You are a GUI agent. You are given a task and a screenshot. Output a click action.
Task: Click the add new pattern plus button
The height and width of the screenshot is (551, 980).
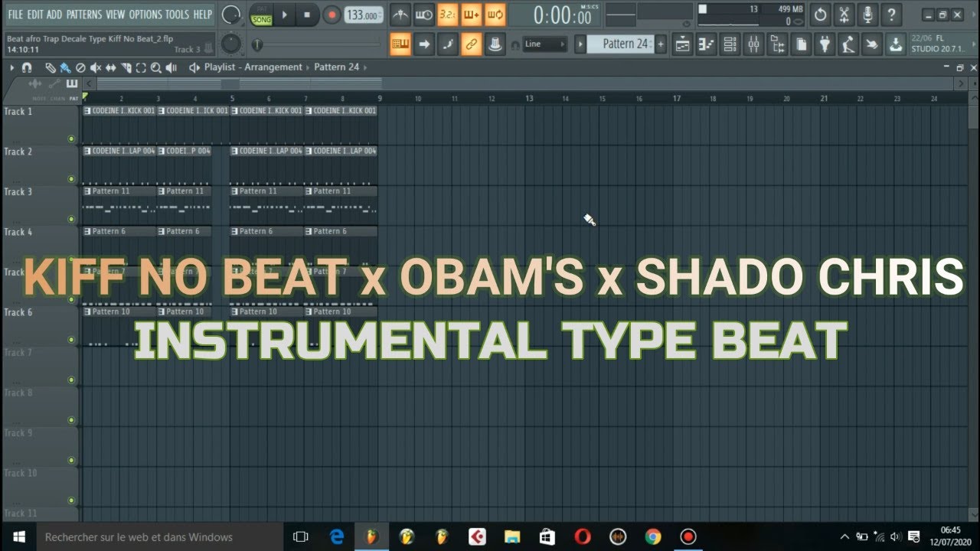pyautogui.click(x=661, y=44)
